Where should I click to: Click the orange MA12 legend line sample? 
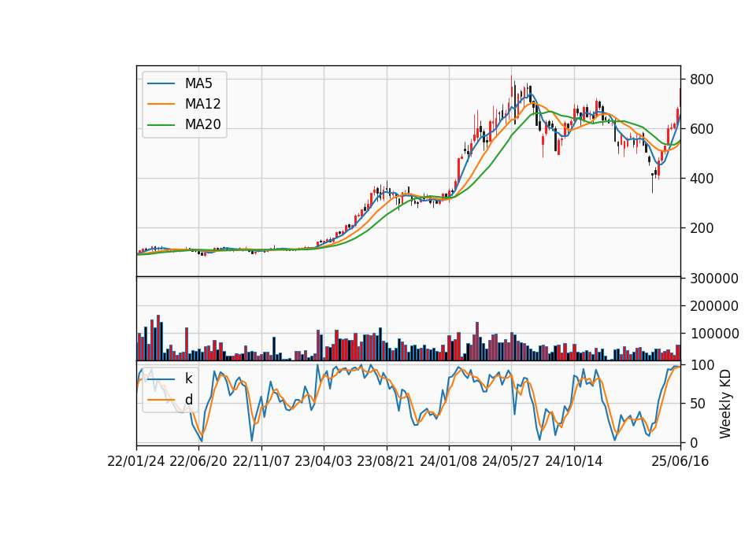click(x=161, y=104)
